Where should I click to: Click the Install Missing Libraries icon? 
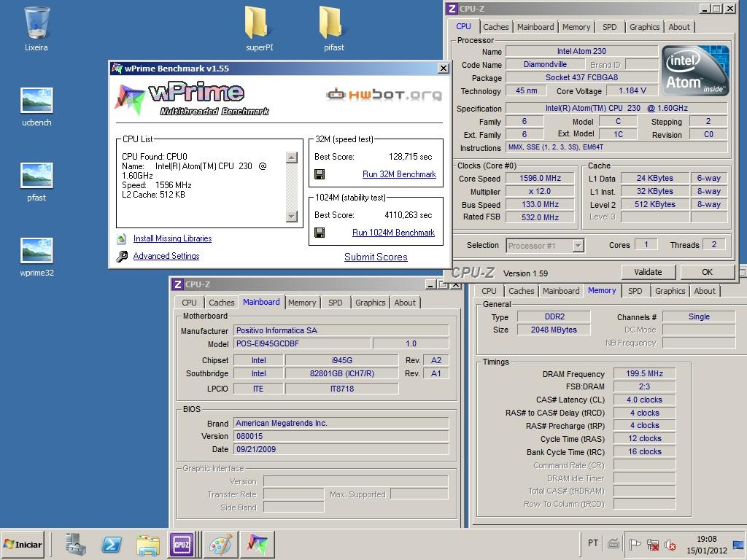click(122, 238)
